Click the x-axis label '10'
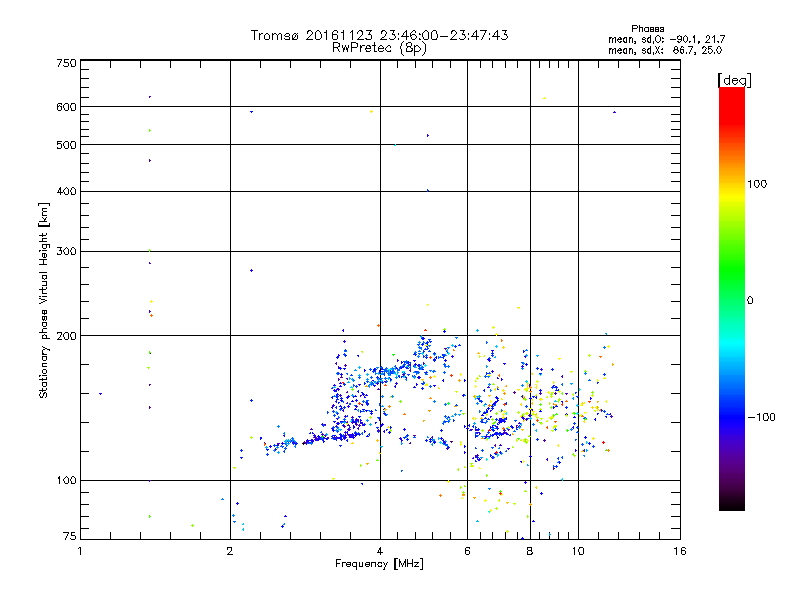 [578, 551]
